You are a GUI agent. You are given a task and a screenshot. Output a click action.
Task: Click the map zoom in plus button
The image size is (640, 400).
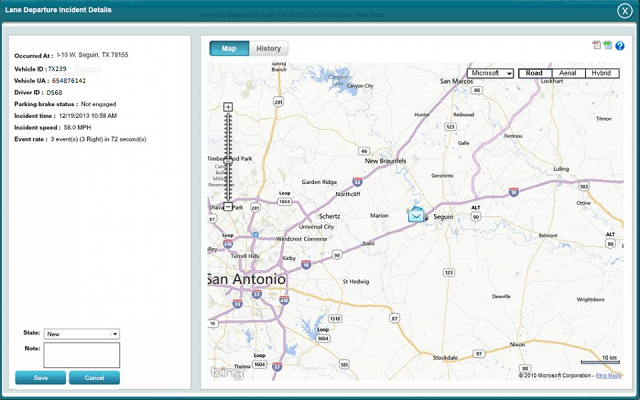(x=228, y=106)
